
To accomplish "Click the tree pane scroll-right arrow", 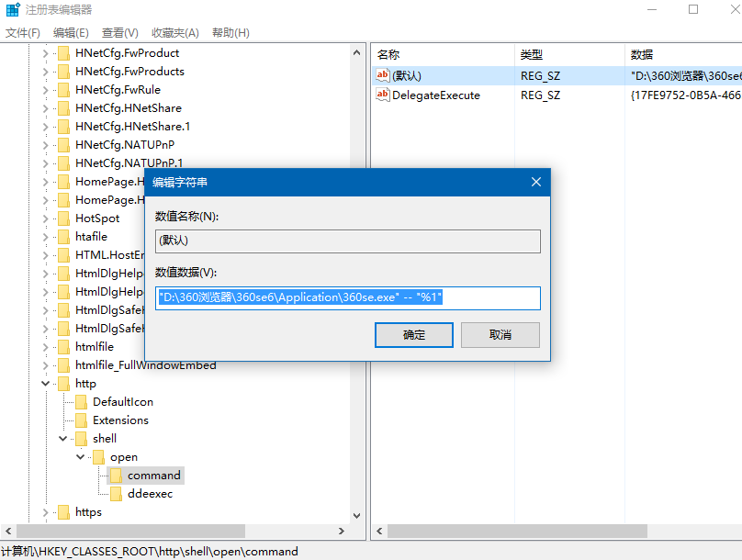I will tap(342, 532).
